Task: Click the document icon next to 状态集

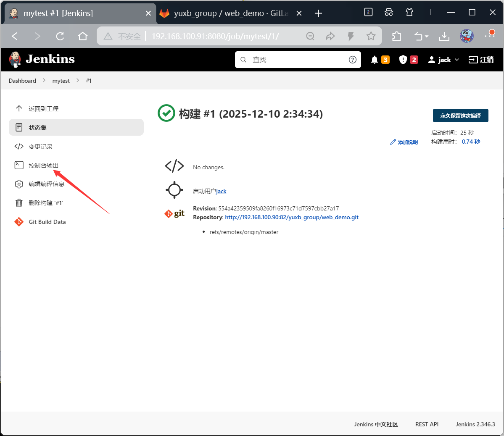Action: pos(19,127)
